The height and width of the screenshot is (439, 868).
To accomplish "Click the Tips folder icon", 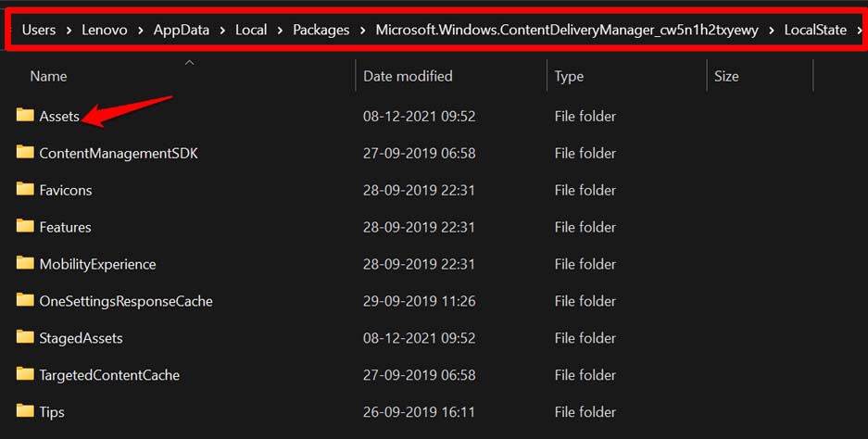I will tap(25, 411).
